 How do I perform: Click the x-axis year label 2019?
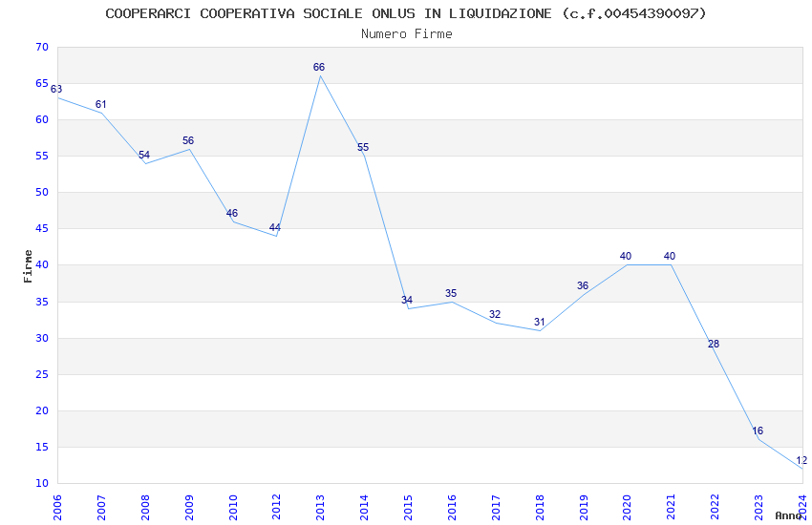pyautogui.click(x=584, y=508)
